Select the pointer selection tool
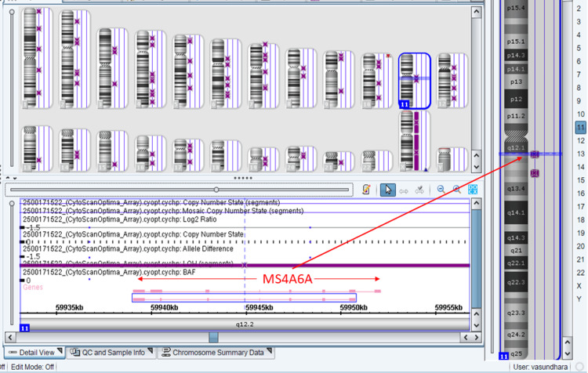The width and height of the screenshot is (588, 373). (x=388, y=190)
